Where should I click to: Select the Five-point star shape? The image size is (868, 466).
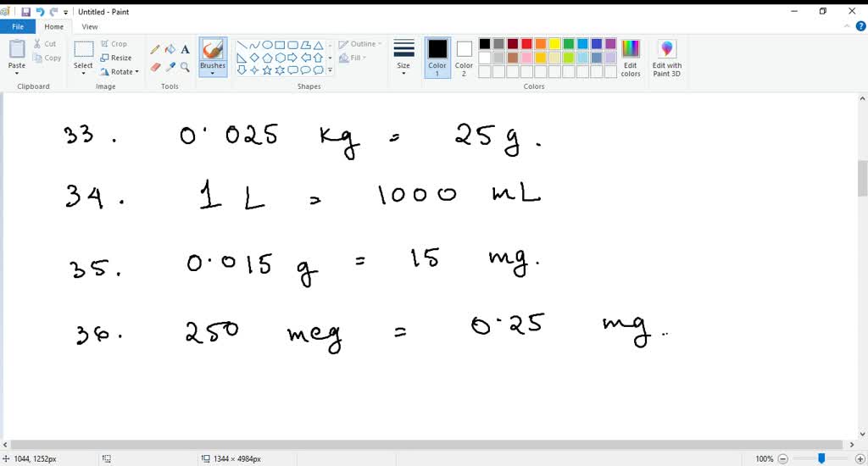(267, 70)
